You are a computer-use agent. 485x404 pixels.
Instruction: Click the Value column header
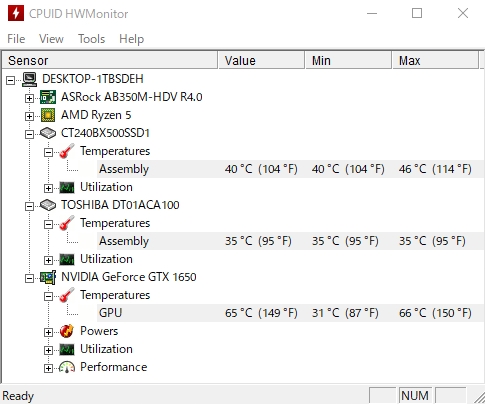coord(261,60)
